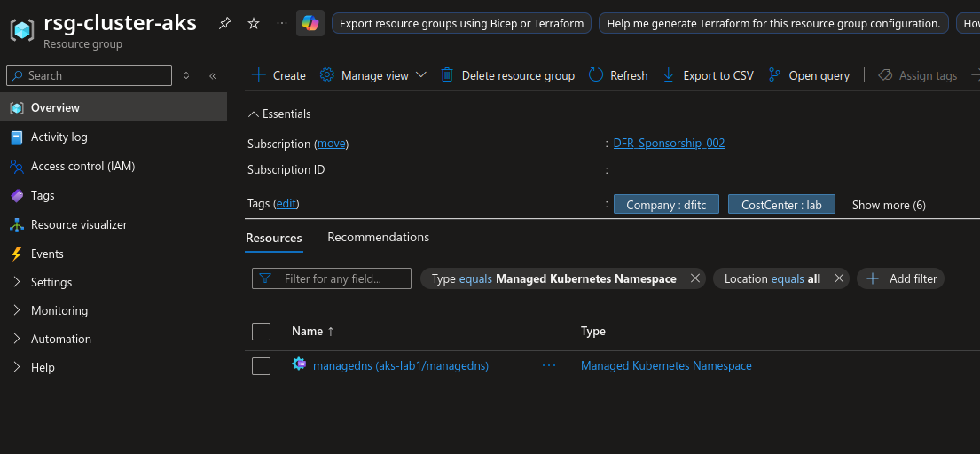
Task: Click Delete resource group button
Action: [507, 75]
